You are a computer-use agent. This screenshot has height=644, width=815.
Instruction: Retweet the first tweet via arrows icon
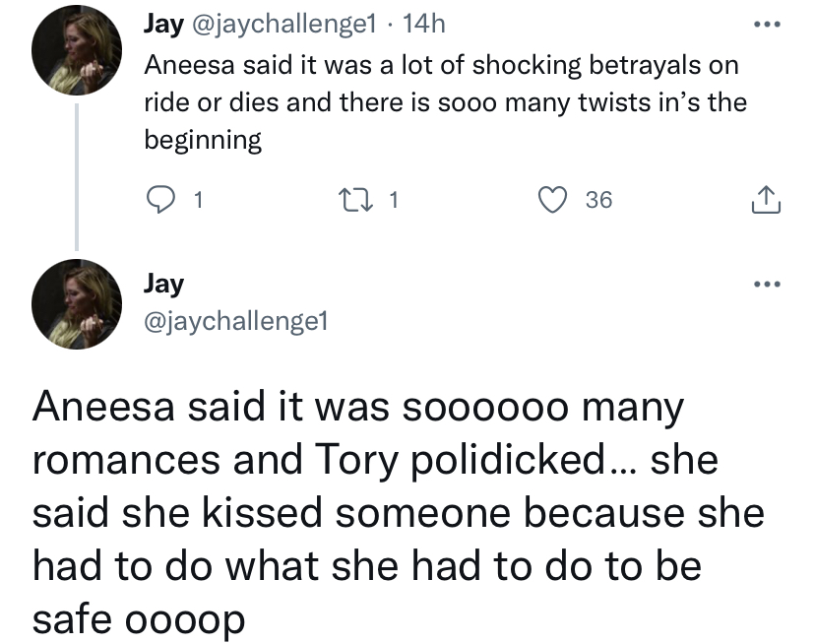355,200
